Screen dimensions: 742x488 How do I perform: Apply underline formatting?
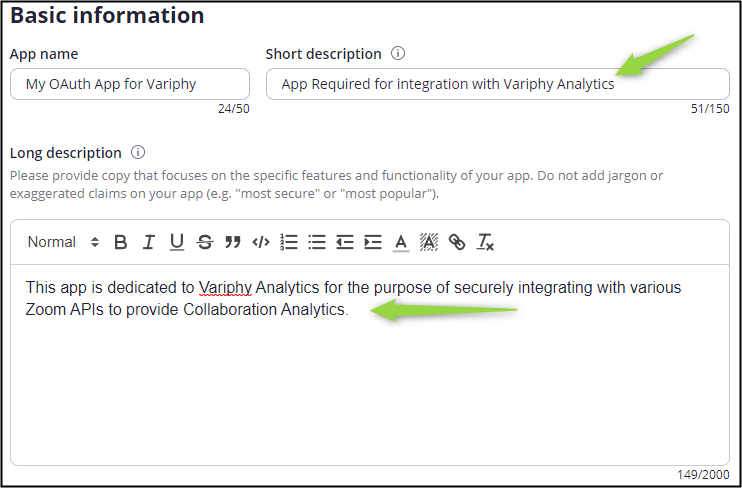coord(177,242)
